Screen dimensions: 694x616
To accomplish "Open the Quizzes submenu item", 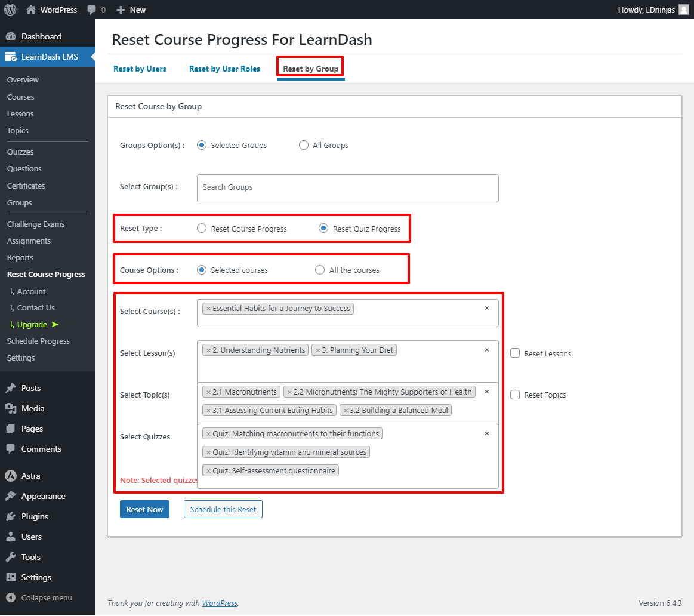I will point(20,152).
